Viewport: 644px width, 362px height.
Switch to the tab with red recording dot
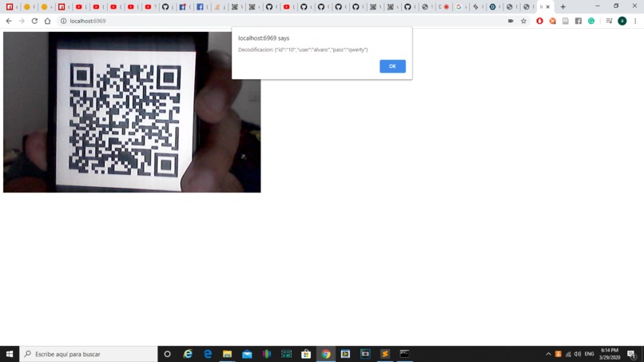point(444,6)
